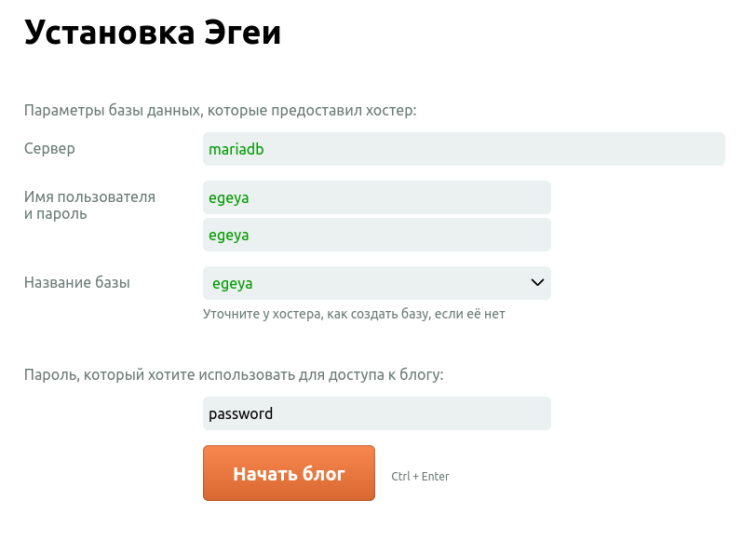Click the database username input field
The height and width of the screenshot is (541, 756).
(376, 197)
